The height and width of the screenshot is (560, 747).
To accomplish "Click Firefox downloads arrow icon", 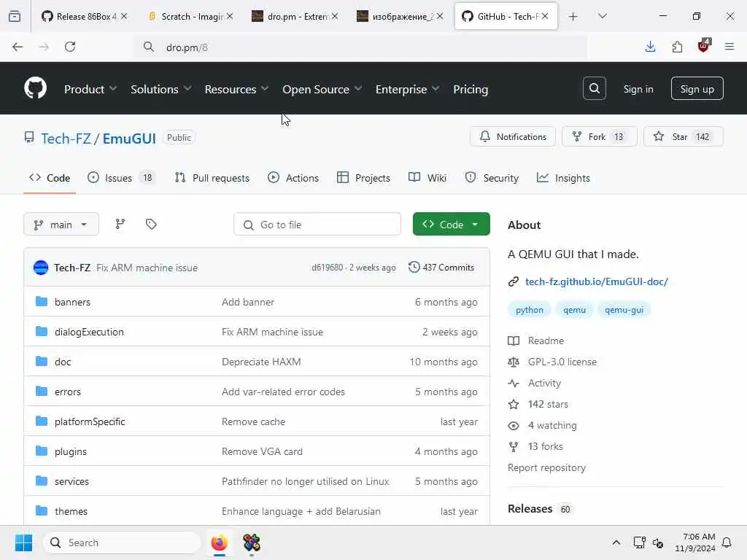I will click(650, 47).
